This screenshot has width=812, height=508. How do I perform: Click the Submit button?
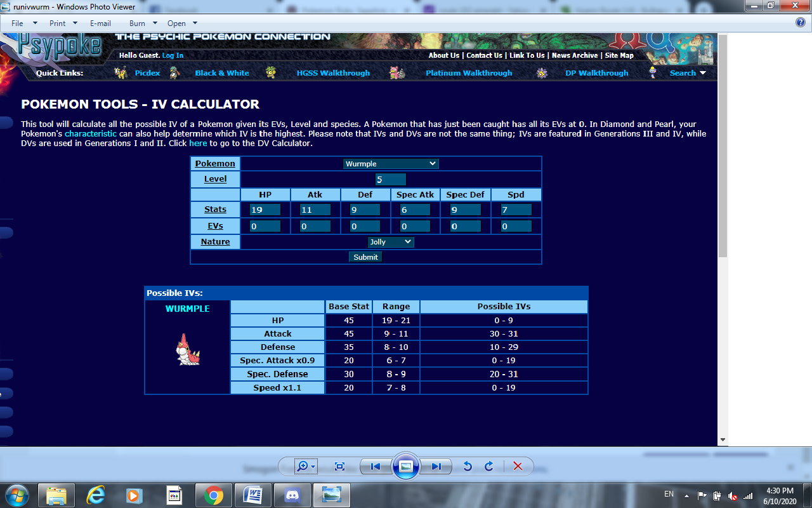click(365, 257)
